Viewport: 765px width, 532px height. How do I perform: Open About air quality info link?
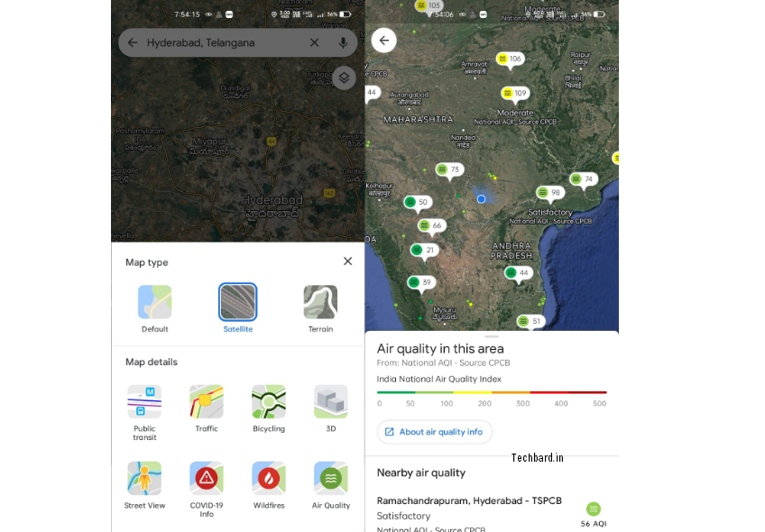click(434, 432)
